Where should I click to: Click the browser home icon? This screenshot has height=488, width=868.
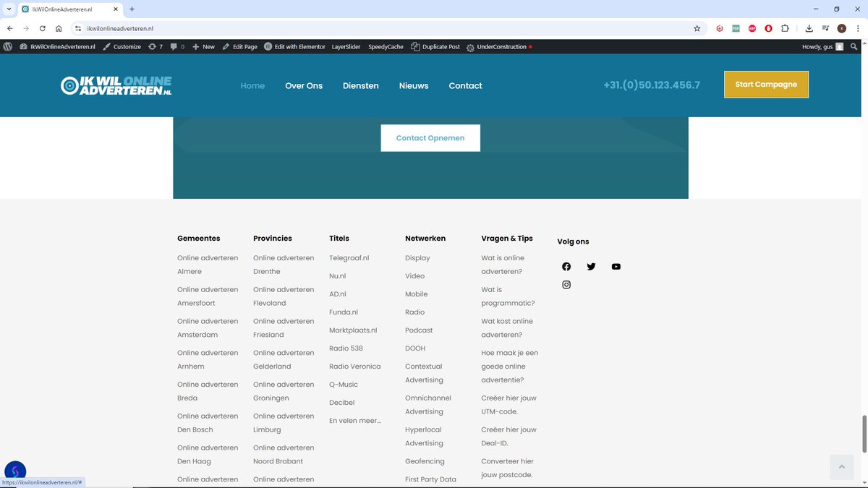59,28
